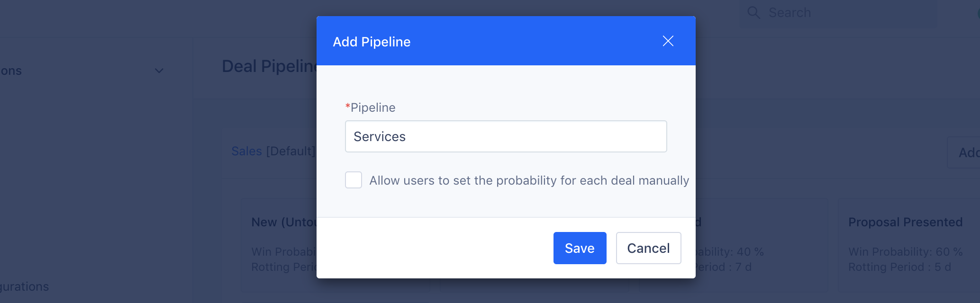Open the Sales default pipeline link

(246, 151)
